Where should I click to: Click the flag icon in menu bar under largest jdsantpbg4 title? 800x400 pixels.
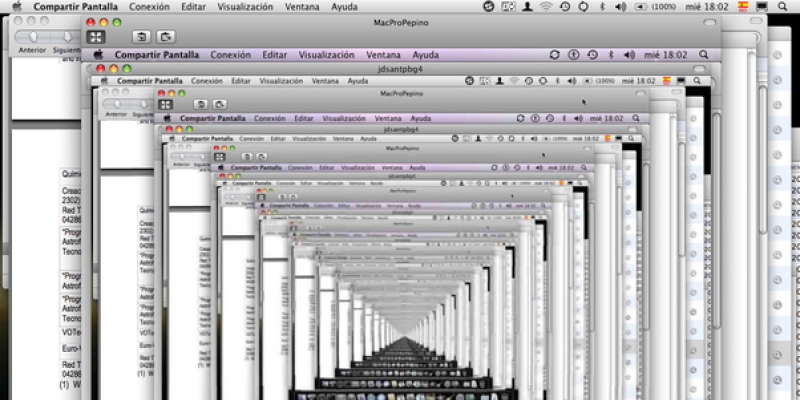pyautogui.click(x=666, y=81)
